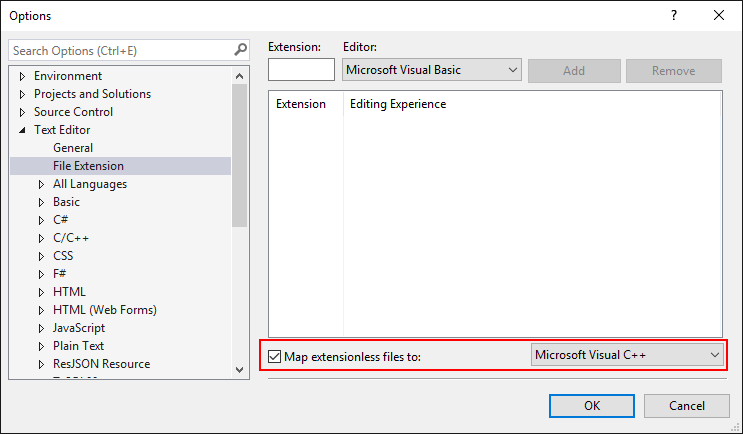The height and width of the screenshot is (434, 743).
Task: Toggle Map extensionless files checkbox
Action: pyautogui.click(x=275, y=355)
